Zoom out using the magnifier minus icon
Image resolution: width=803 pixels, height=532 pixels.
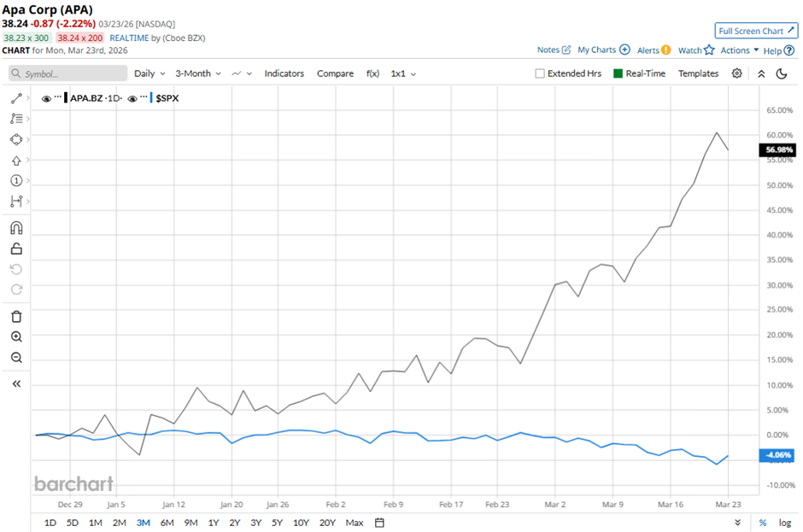click(x=15, y=358)
